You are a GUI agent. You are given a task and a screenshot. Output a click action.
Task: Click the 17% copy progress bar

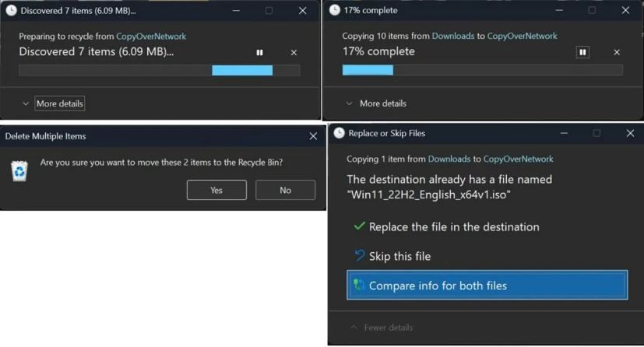click(x=482, y=70)
